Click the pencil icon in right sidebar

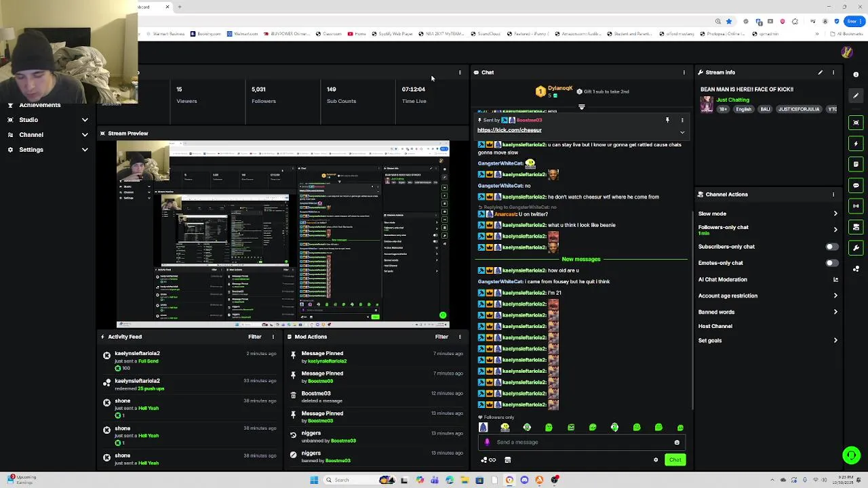point(856,96)
